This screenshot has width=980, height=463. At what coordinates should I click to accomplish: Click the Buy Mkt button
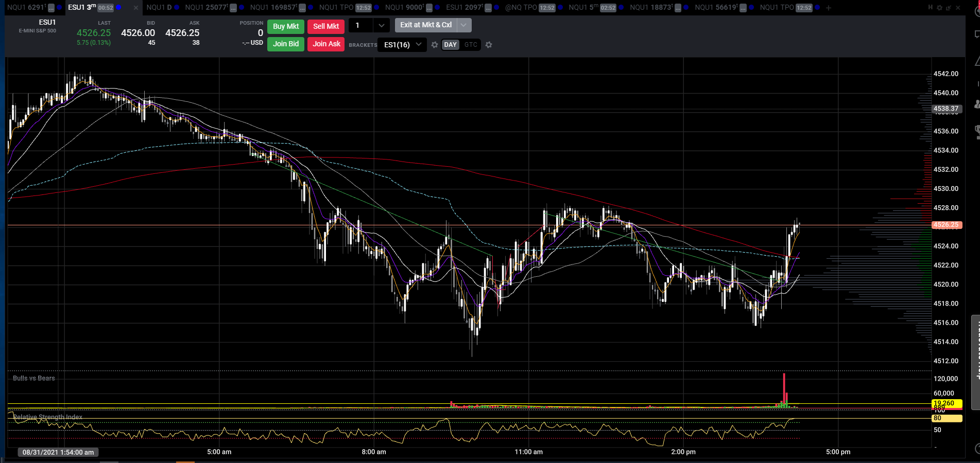pos(286,26)
